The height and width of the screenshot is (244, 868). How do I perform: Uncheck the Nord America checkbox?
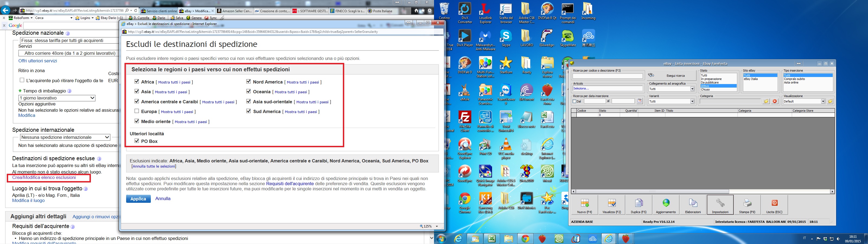click(248, 82)
